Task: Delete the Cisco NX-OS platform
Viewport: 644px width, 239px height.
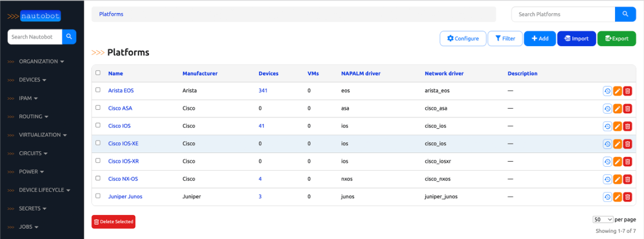Action: [x=627, y=179]
